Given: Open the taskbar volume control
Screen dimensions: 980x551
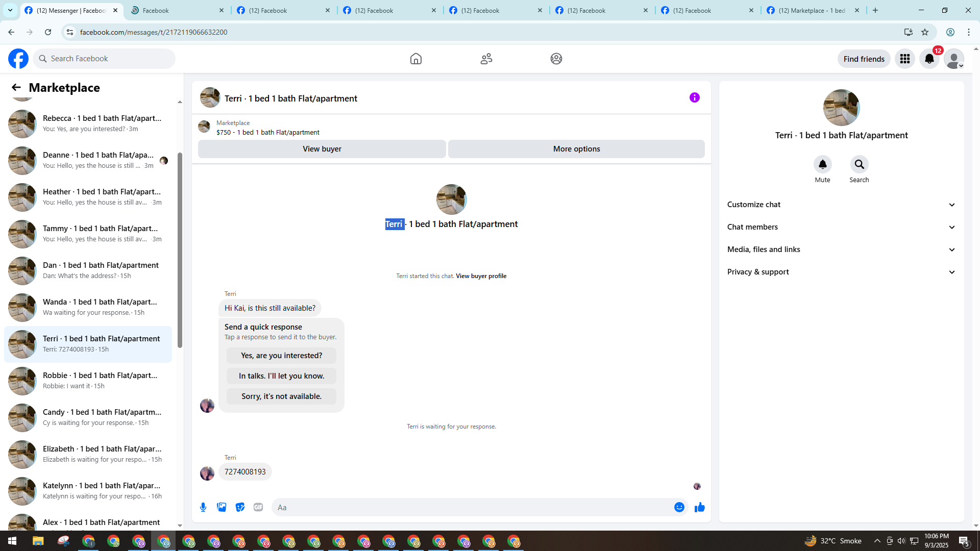Looking at the screenshot, I should (901, 541).
